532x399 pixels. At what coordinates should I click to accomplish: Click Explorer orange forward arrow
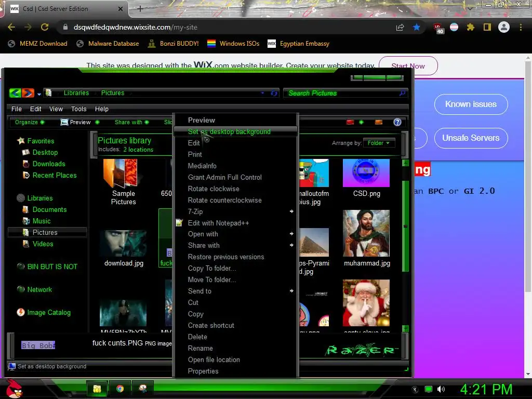pyautogui.click(x=28, y=92)
